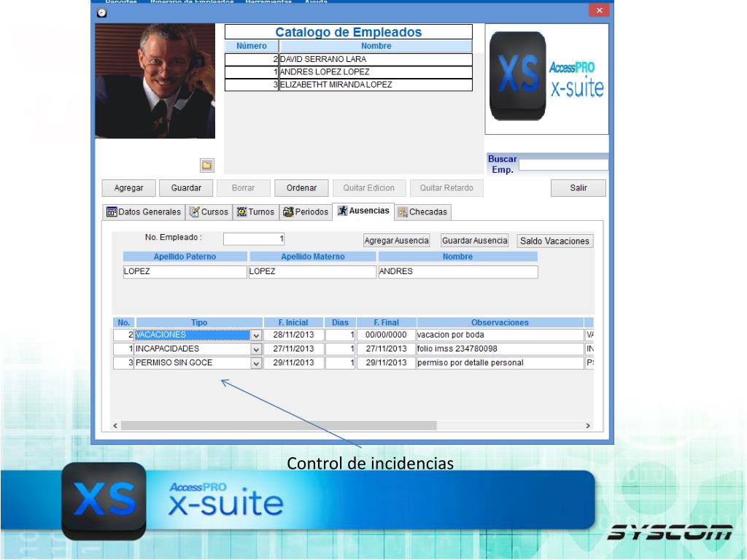Open the Checadas tab
This screenshot has width=747, height=560.
pos(422,212)
